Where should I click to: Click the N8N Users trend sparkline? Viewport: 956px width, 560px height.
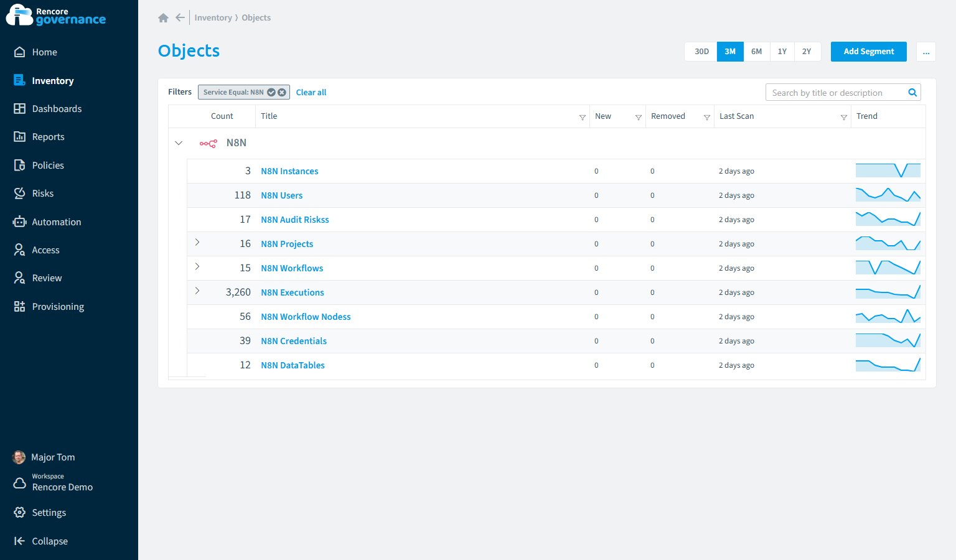coord(888,195)
